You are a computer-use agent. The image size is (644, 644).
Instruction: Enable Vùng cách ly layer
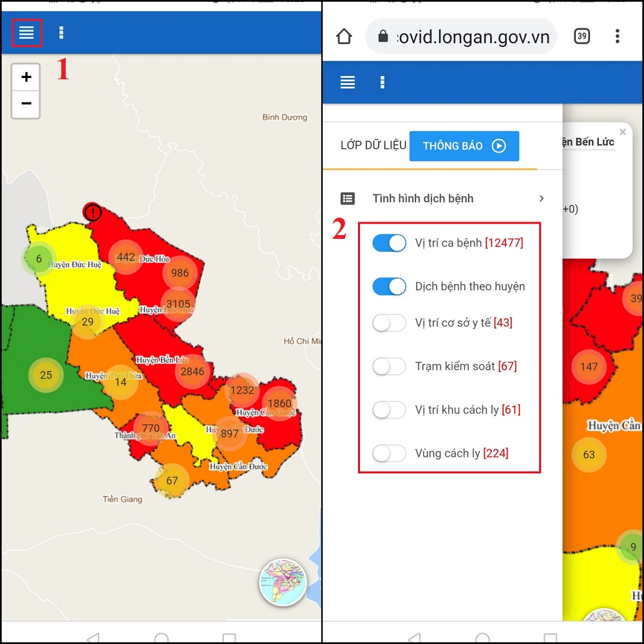(x=390, y=453)
